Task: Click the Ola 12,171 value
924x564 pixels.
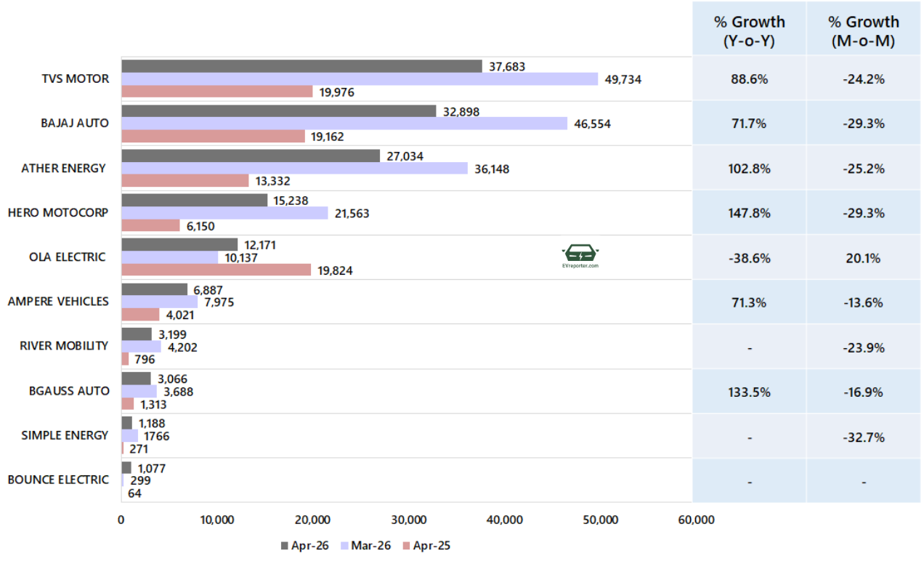Action: [262, 245]
